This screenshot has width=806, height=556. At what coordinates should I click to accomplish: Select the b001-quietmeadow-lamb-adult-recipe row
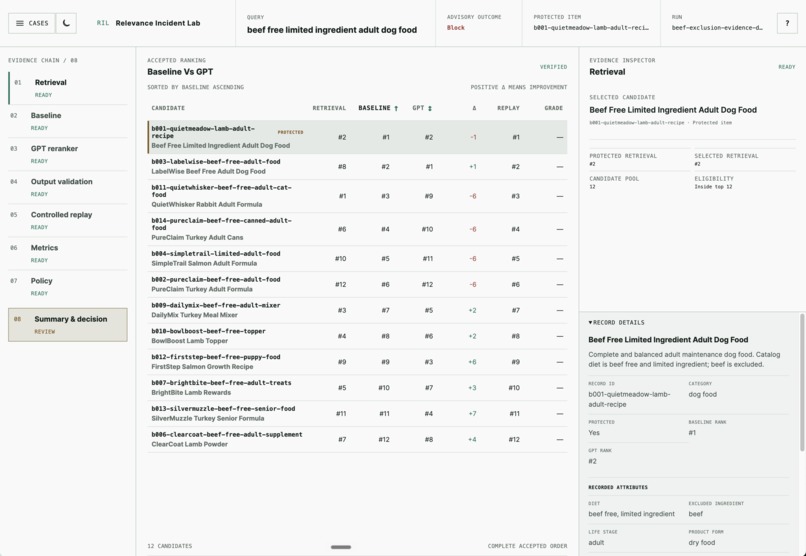pyautogui.click(x=357, y=137)
